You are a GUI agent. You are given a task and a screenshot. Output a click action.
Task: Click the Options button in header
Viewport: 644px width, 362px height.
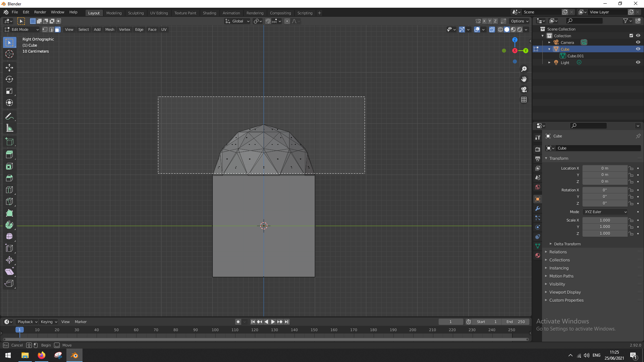[x=520, y=21]
